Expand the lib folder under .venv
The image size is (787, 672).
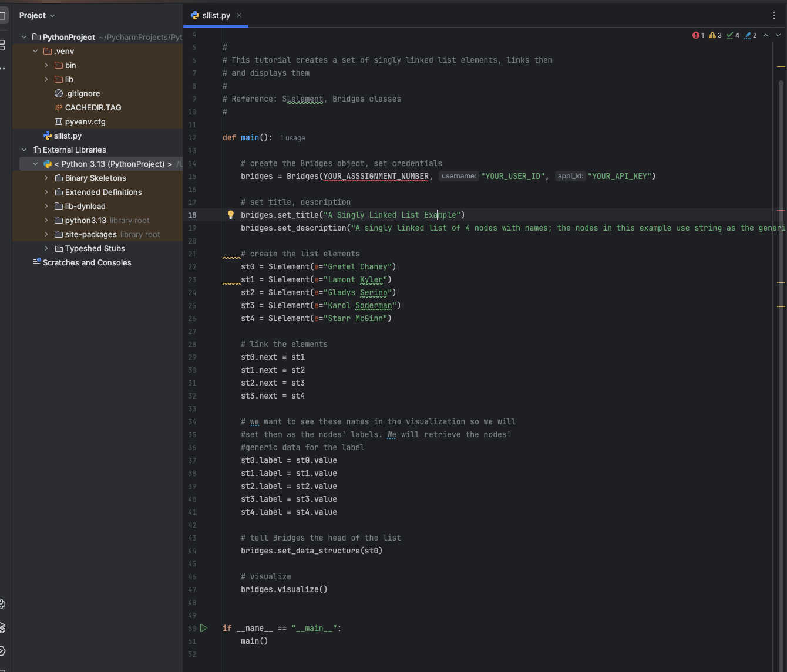pos(46,79)
